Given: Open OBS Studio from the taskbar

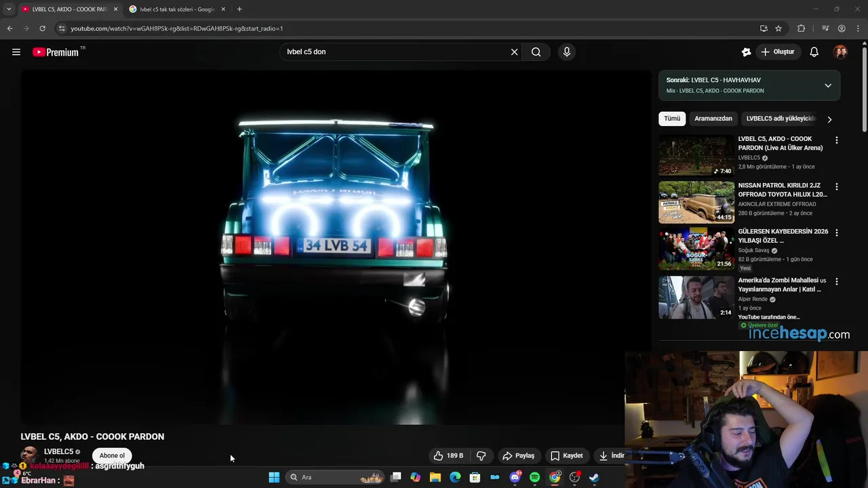Looking at the screenshot, I should (574, 477).
